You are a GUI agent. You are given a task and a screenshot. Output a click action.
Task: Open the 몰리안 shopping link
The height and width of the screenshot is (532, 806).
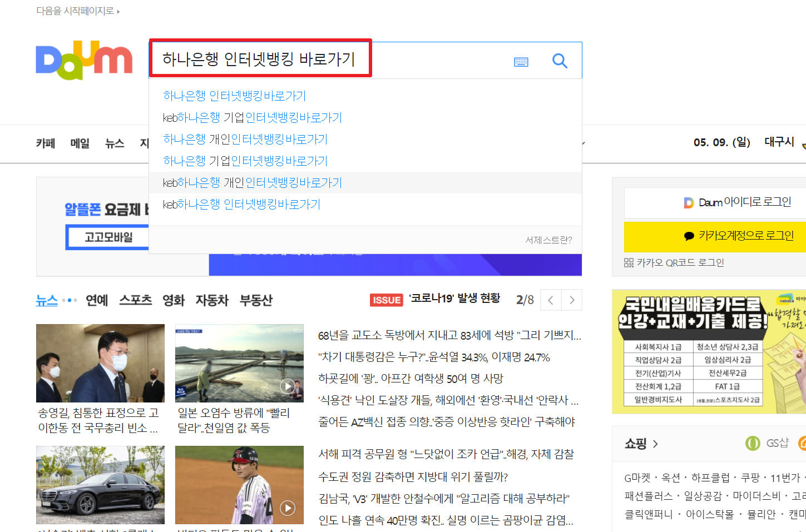(762, 514)
